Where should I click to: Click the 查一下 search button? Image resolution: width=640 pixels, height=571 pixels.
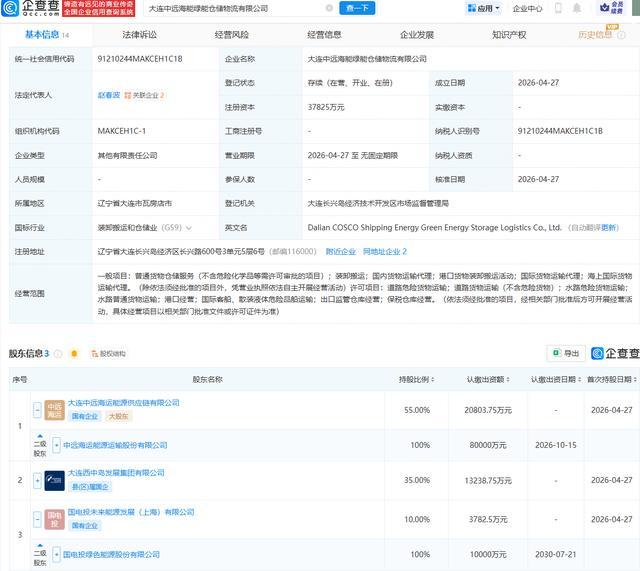tap(357, 8)
